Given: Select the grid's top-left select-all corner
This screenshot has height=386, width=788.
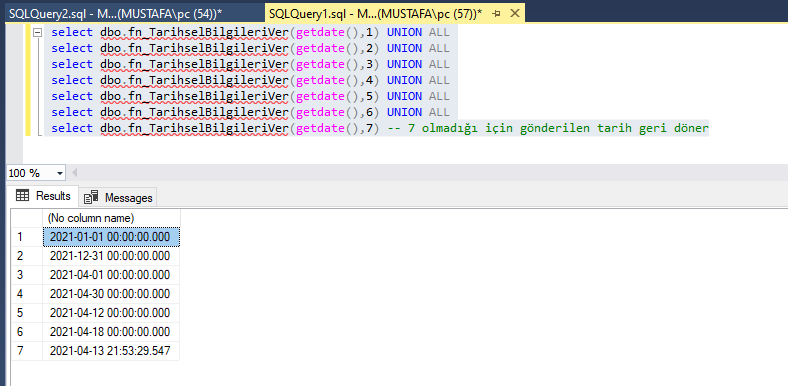Looking at the screenshot, I should coord(27,218).
